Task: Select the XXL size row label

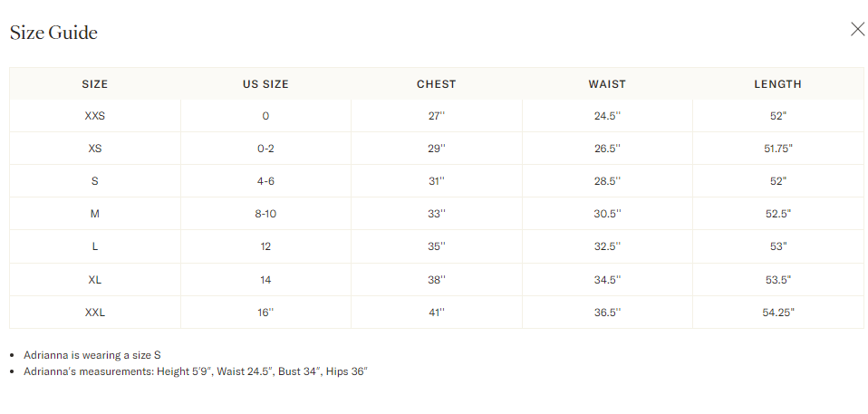Action: tap(95, 313)
